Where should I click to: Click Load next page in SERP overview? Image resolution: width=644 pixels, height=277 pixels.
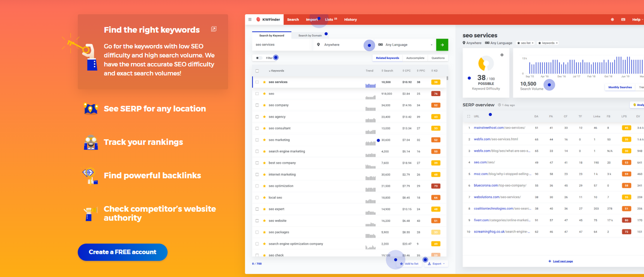tap(560, 261)
